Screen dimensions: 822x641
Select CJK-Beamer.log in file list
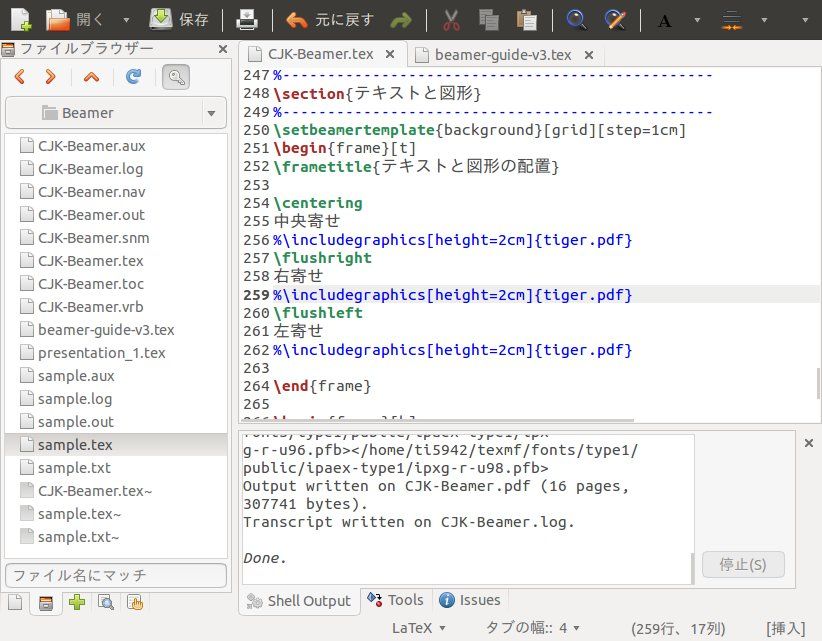pos(116,169)
